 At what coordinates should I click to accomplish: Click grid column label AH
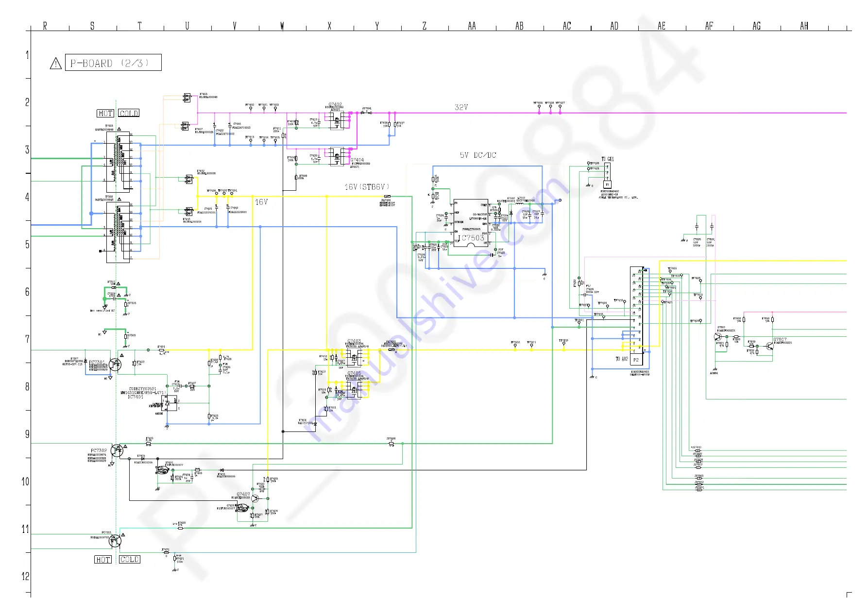tap(804, 26)
